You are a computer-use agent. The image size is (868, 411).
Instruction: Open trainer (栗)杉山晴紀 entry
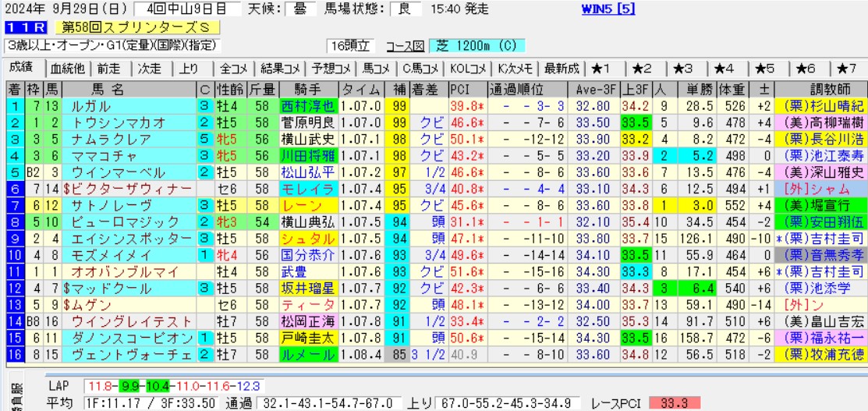[824, 105]
